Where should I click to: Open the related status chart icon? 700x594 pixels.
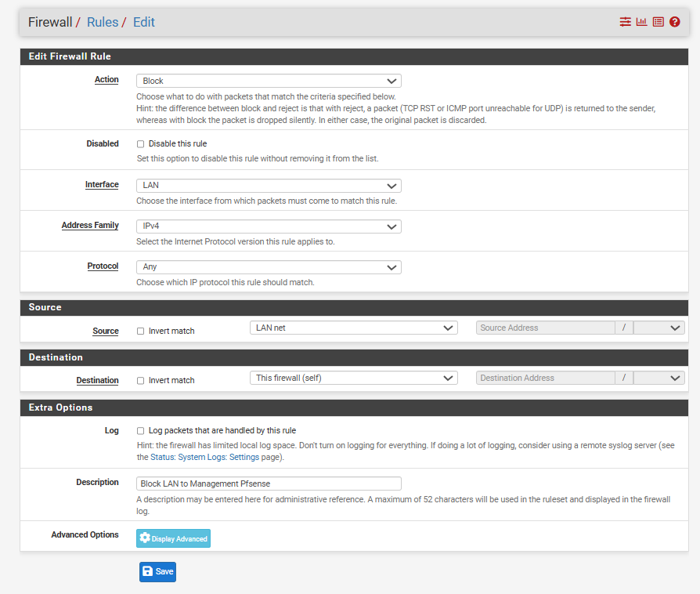coord(641,22)
